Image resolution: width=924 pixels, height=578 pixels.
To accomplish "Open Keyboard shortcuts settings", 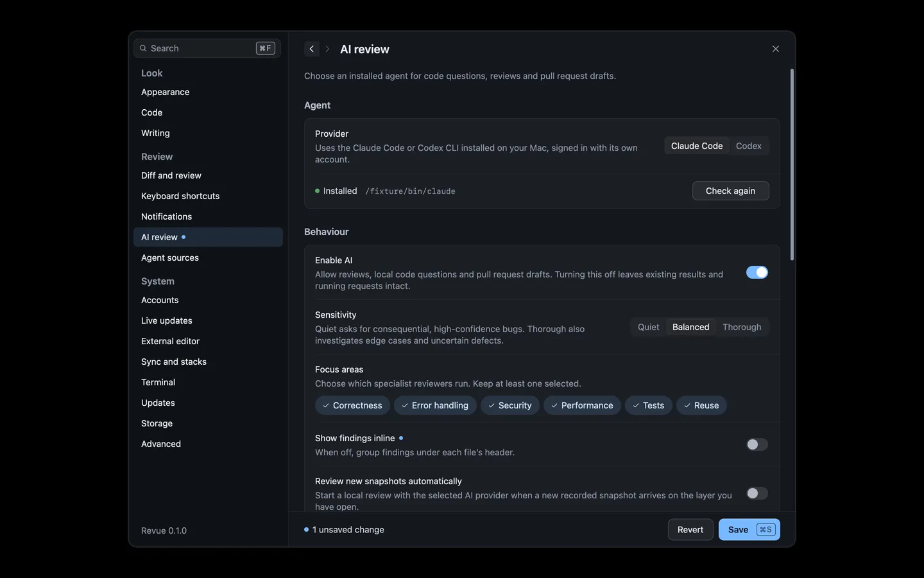I will (208, 196).
